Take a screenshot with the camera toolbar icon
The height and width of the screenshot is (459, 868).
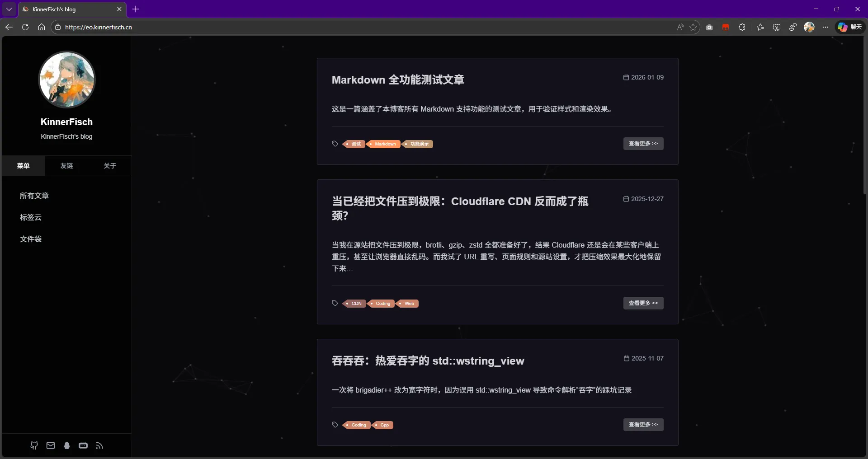coord(709,27)
